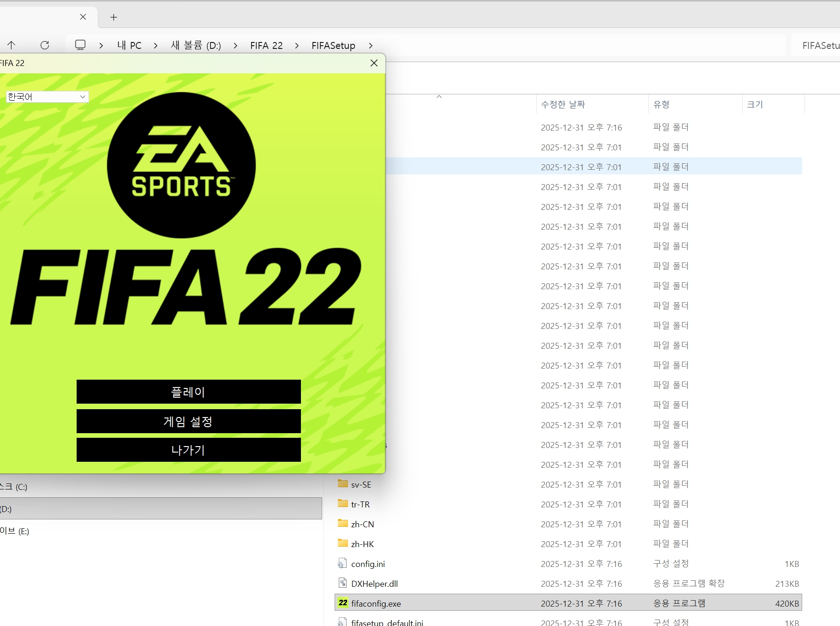This screenshot has height=626, width=840.
Task: Go up one folder with the up arrow
Action: tap(12, 45)
